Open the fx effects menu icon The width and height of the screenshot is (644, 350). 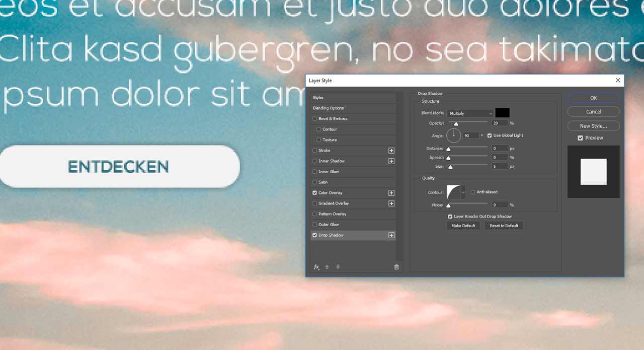(x=316, y=267)
